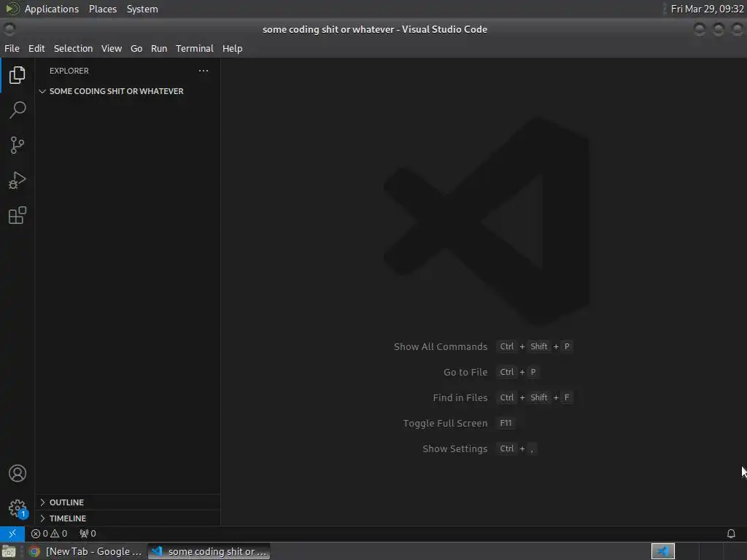
Task: Click the VS Code taskbar window button
Action: click(x=209, y=551)
